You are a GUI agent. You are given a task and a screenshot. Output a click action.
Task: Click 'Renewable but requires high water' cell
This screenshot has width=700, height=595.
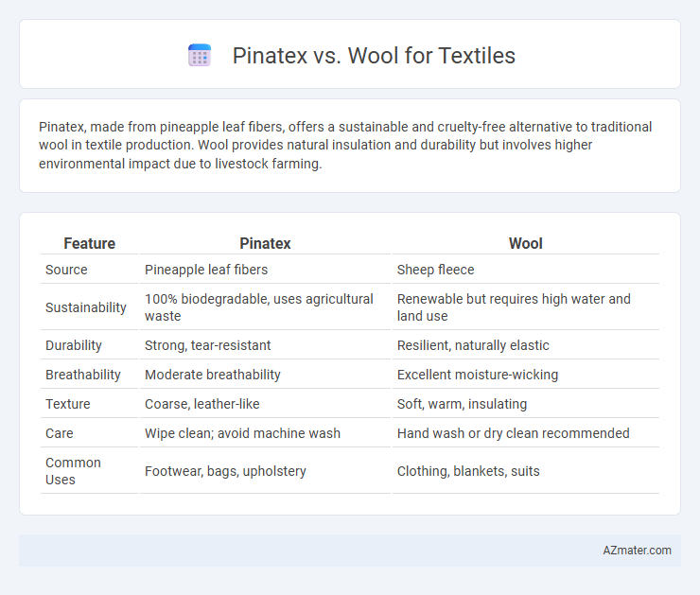click(x=514, y=307)
